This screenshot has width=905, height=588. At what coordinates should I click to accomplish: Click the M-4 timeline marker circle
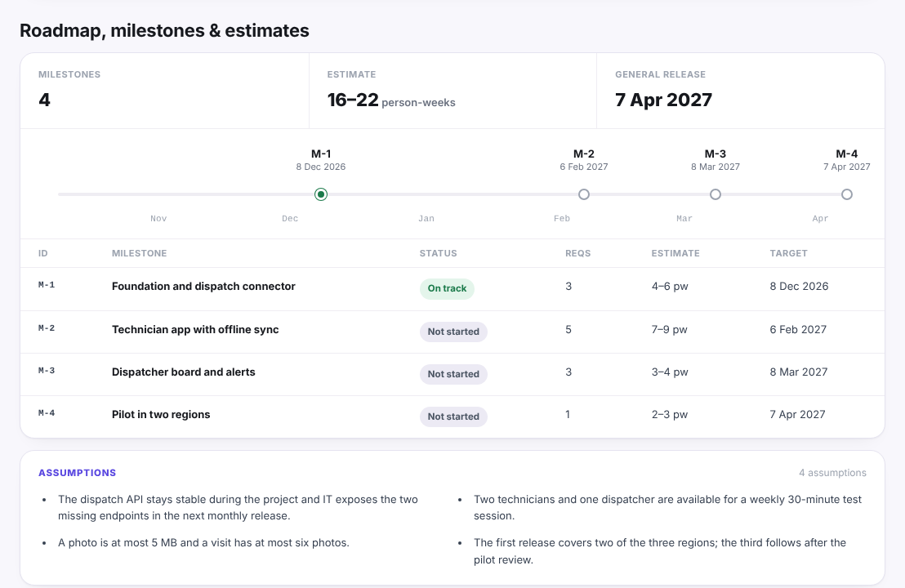coord(847,194)
